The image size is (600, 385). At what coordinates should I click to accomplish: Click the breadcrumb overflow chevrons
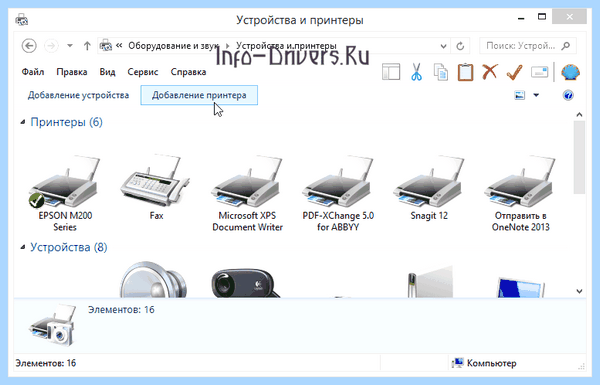[119, 46]
